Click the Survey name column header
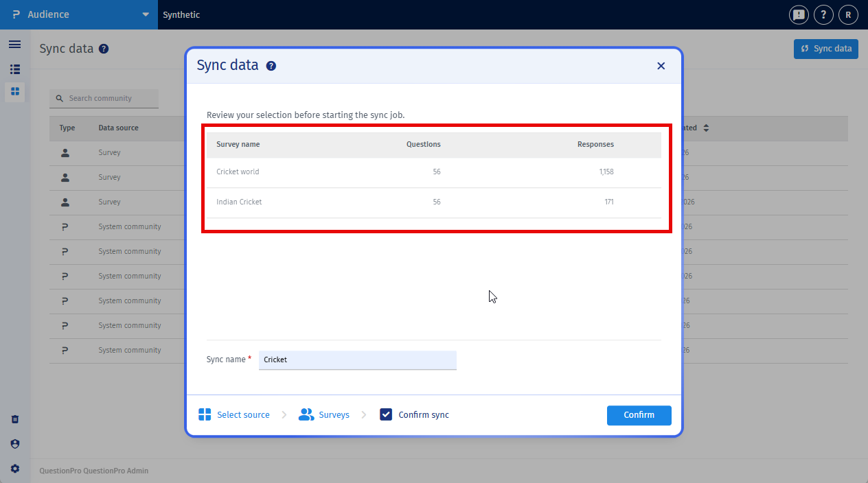 238,144
